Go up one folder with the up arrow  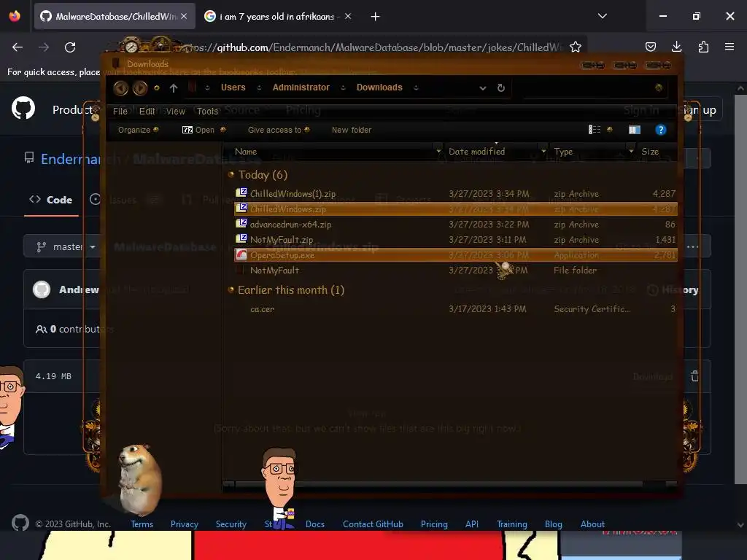click(174, 87)
